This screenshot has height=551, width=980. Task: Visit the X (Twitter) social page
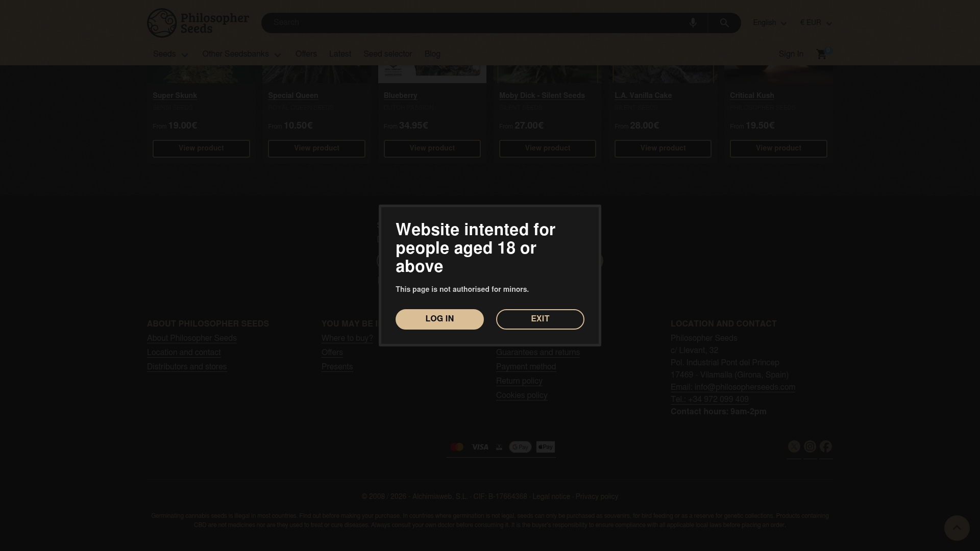point(794,447)
